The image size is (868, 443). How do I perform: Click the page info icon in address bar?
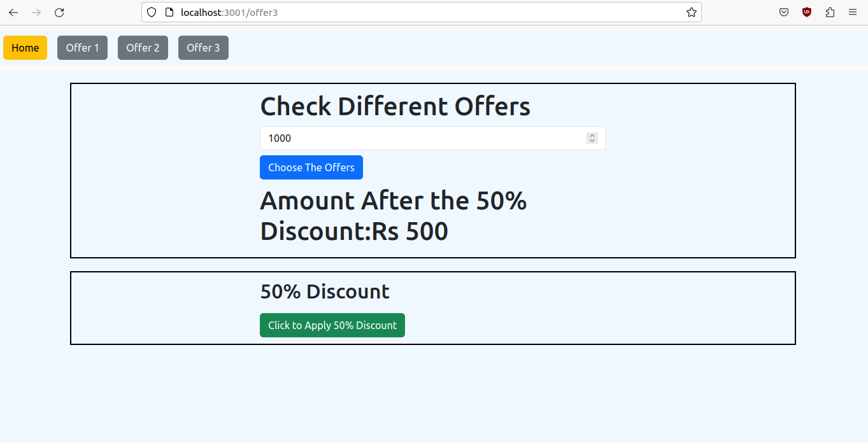click(167, 12)
